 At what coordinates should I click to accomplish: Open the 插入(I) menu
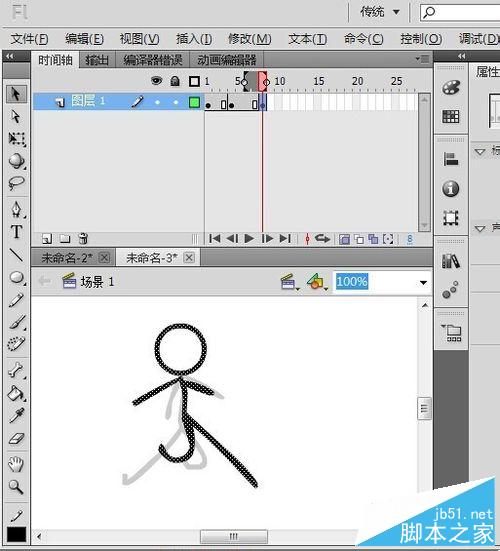click(194, 39)
